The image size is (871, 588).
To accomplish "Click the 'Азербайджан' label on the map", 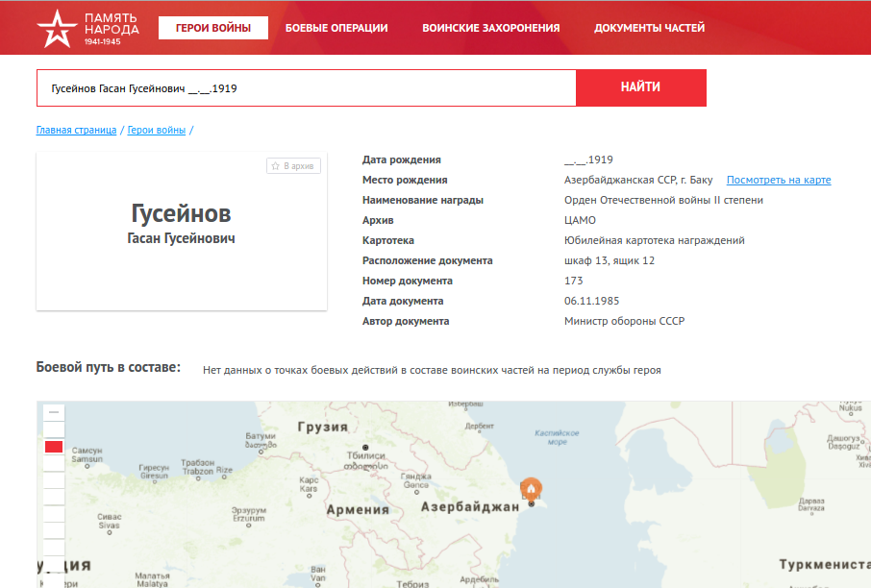I will tap(470, 506).
